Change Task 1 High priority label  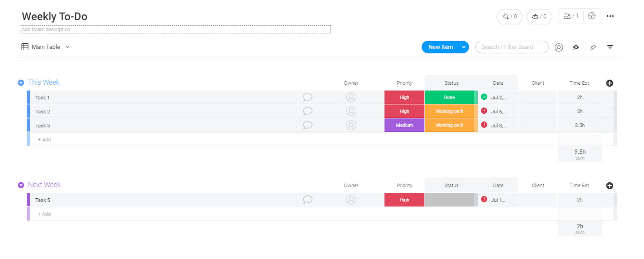(x=404, y=97)
